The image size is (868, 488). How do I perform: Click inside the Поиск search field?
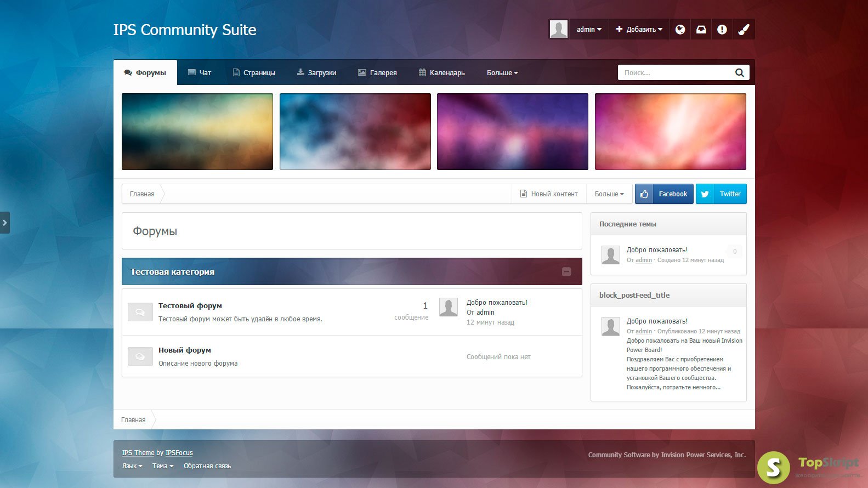click(676, 72)
